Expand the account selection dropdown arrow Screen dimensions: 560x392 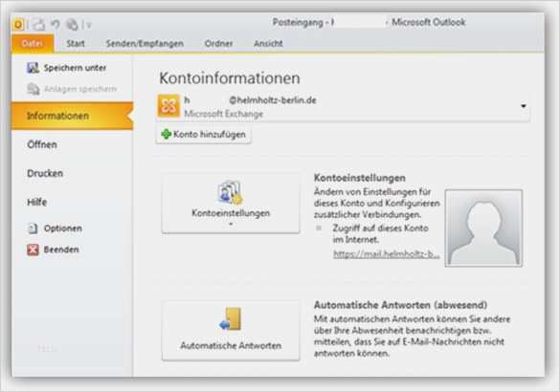click(524, 106)
